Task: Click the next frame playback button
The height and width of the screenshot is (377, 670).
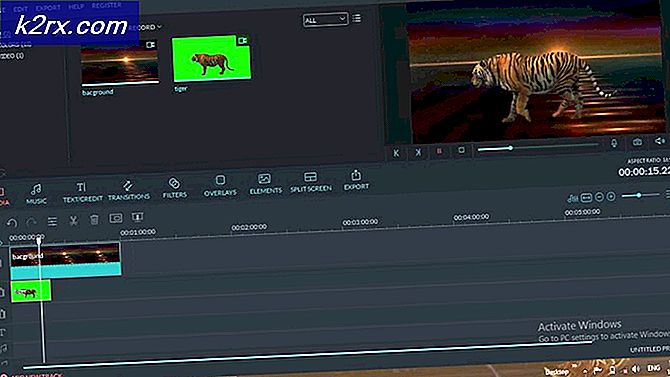Action: [418, 152]
